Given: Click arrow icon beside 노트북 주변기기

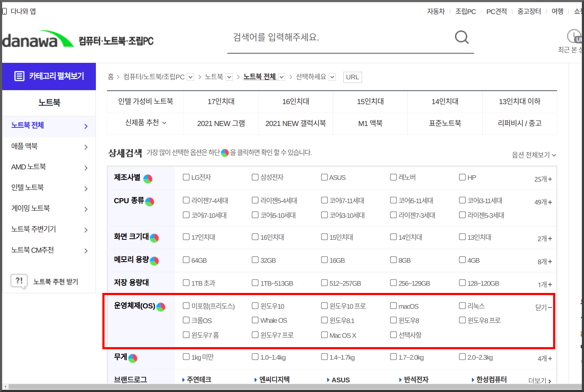Looking at the screenshot, I should 86,230.
